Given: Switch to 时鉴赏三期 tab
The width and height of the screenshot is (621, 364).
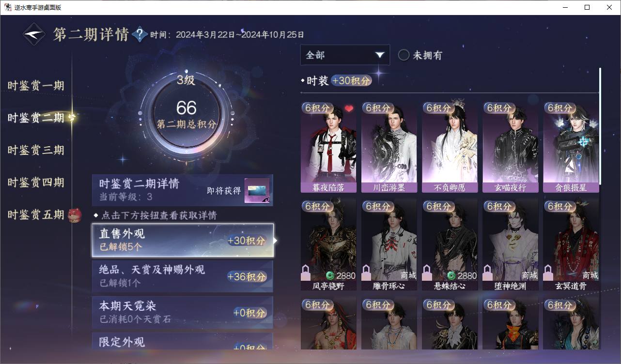Looking at the screenshot, I should (36, 150).
